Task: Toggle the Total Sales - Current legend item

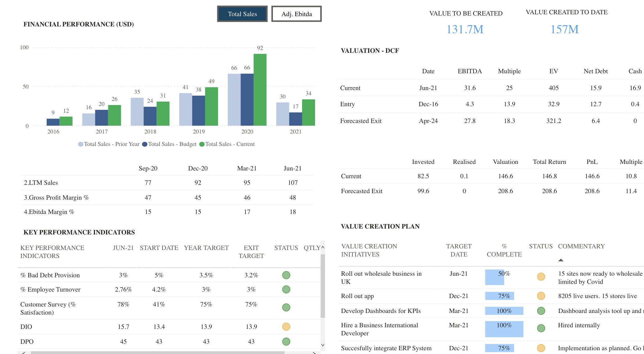Action: (x=230, y=144)
